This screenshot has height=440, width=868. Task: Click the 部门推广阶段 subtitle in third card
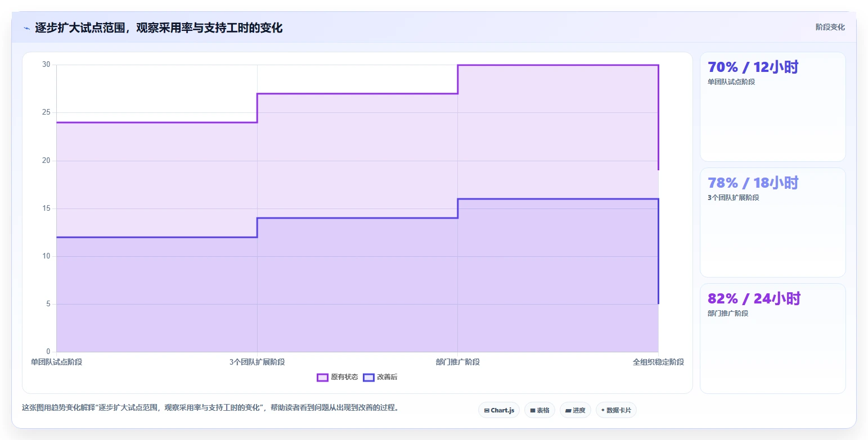728,314
